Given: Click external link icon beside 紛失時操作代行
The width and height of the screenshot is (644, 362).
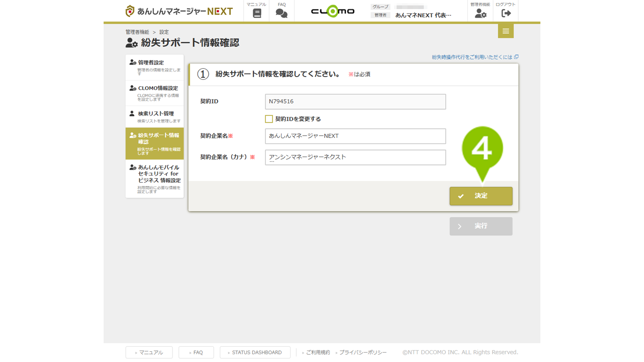Looking at the screenshot, I should click(517, 57).
